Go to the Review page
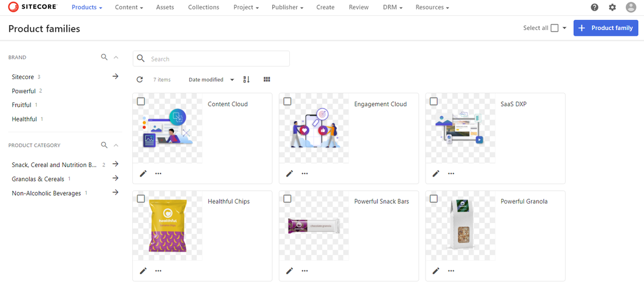This screenshot has height=285, width=644. [358, 8]
